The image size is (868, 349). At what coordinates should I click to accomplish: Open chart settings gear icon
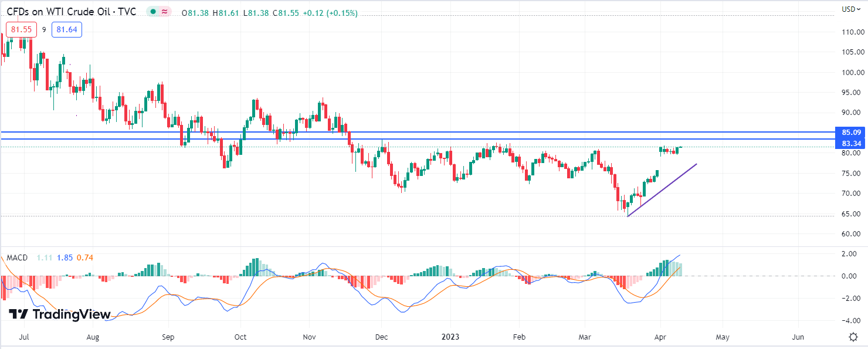[853, 337]
